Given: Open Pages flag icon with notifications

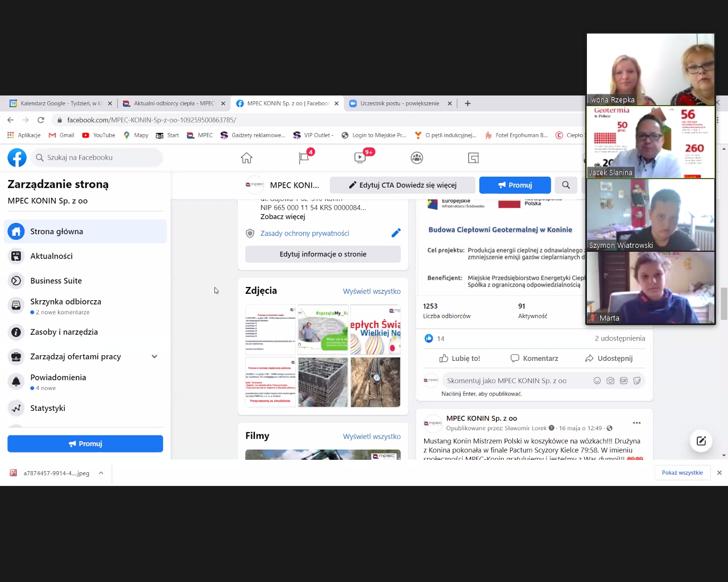Looking at the screenshot, I should pyautogui.click(x=304, y=157).
